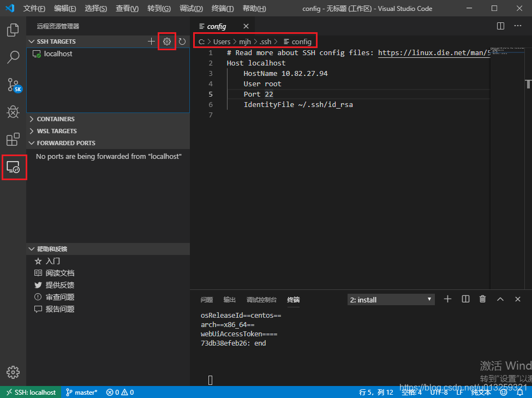Collapse the FORWARDED PORTS section
This screenshot has width=532, height=398.
(108, 143)
